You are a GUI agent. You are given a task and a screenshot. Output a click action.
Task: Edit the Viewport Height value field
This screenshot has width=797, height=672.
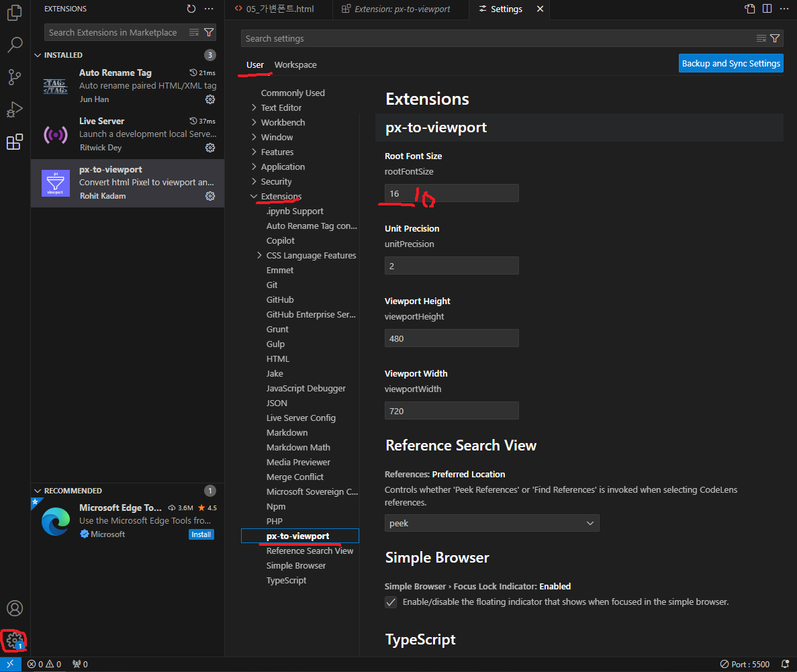451,338
